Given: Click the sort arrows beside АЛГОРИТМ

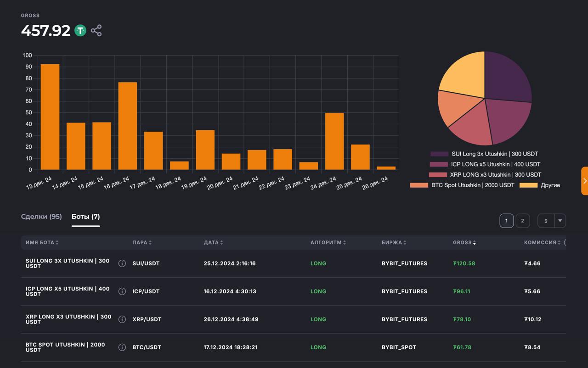Looking at the screenshot, I should click(x=345, y=243).
